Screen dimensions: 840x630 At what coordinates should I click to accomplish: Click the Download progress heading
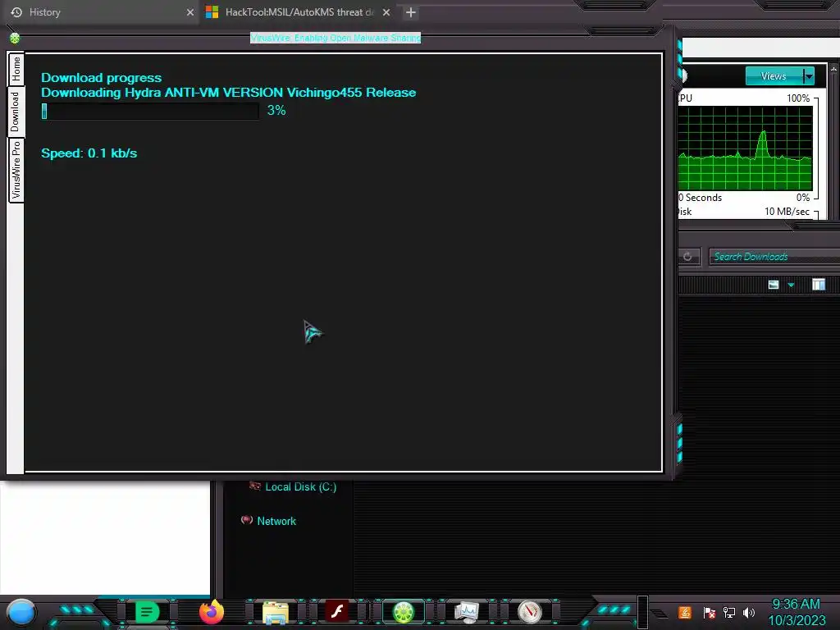[x=101, y=78]
